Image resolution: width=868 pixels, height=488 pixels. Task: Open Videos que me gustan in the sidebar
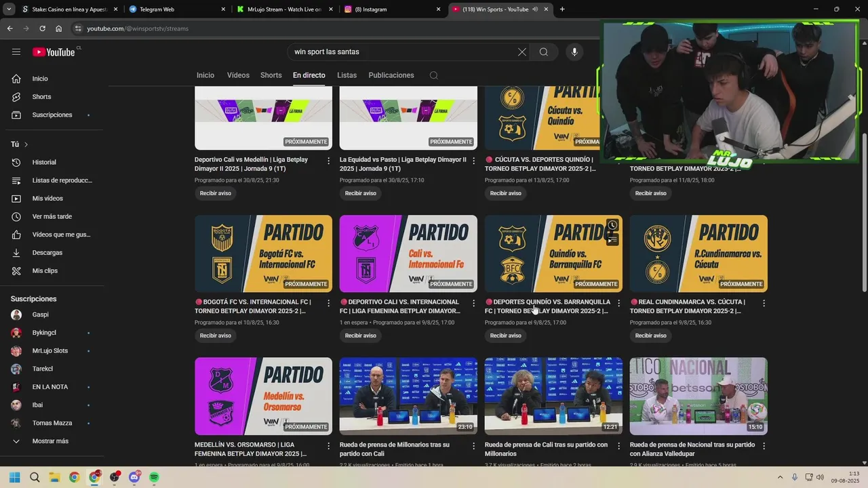click(x=52, y=235)
